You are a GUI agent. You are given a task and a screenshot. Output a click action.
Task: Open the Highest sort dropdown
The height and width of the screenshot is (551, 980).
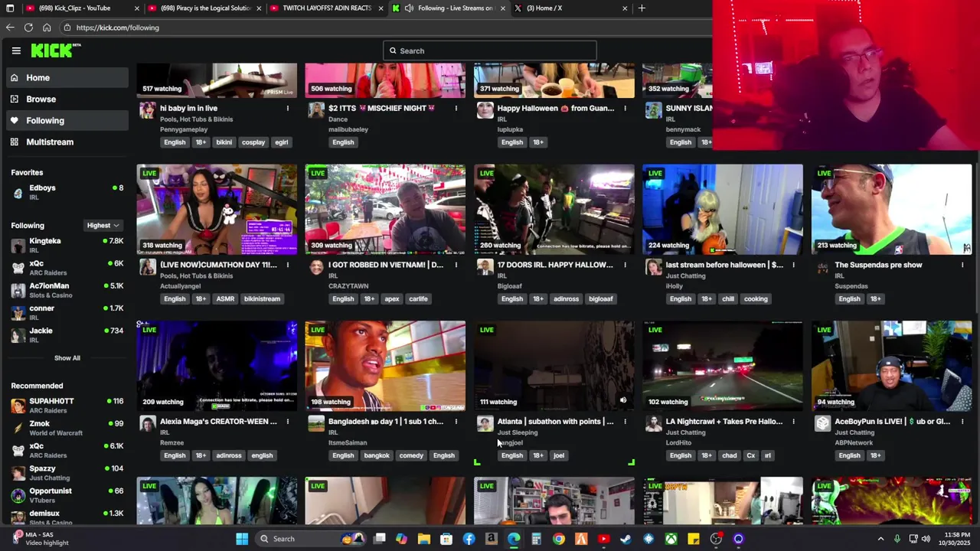tap(103, 225)
